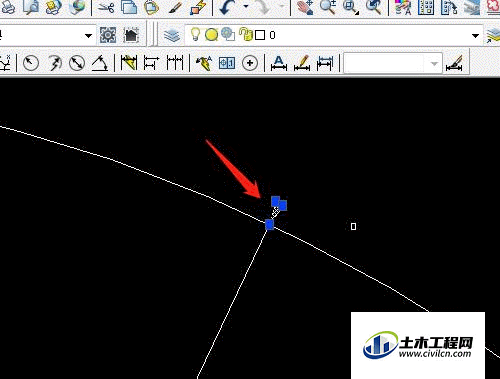
Task: Toggle layer 0 freeze sun icon
Action: [x=211, y=35]
